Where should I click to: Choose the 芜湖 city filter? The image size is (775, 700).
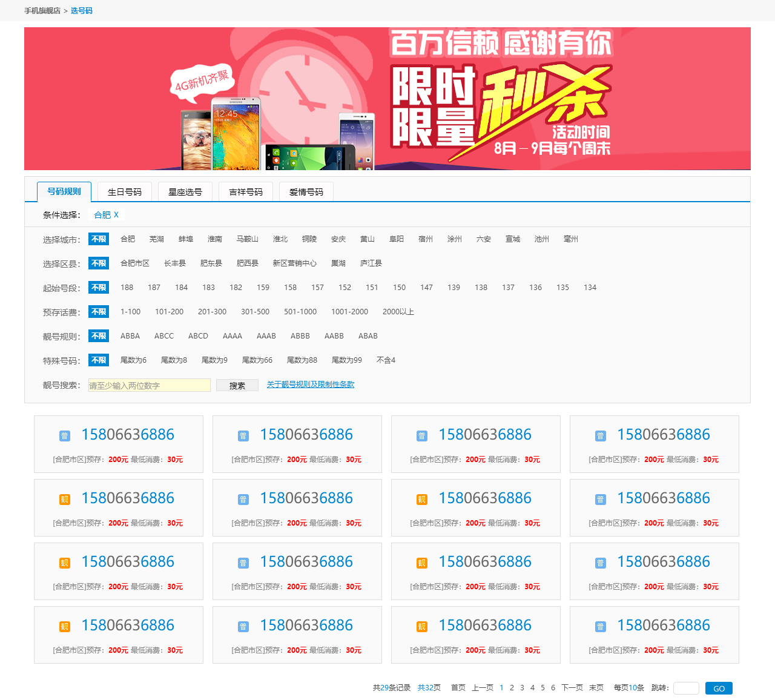[x=157, y=239]
